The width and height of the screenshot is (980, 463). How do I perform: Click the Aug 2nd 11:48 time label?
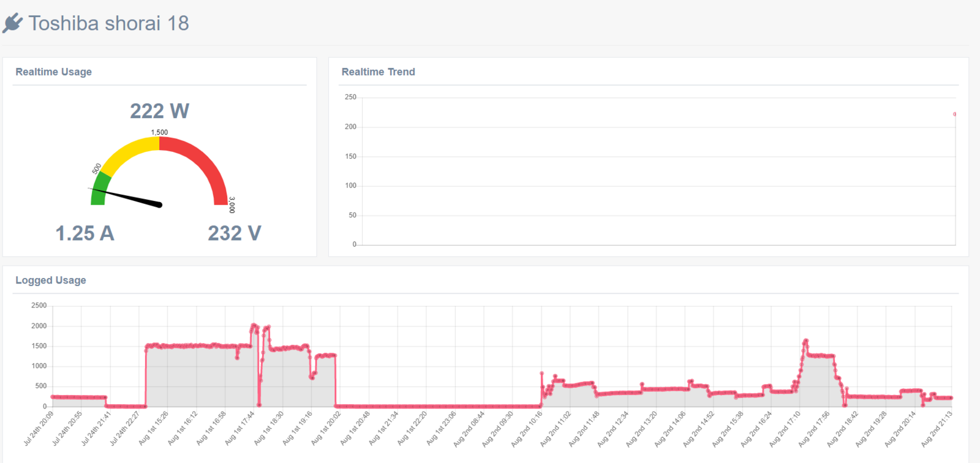(584, 429)
